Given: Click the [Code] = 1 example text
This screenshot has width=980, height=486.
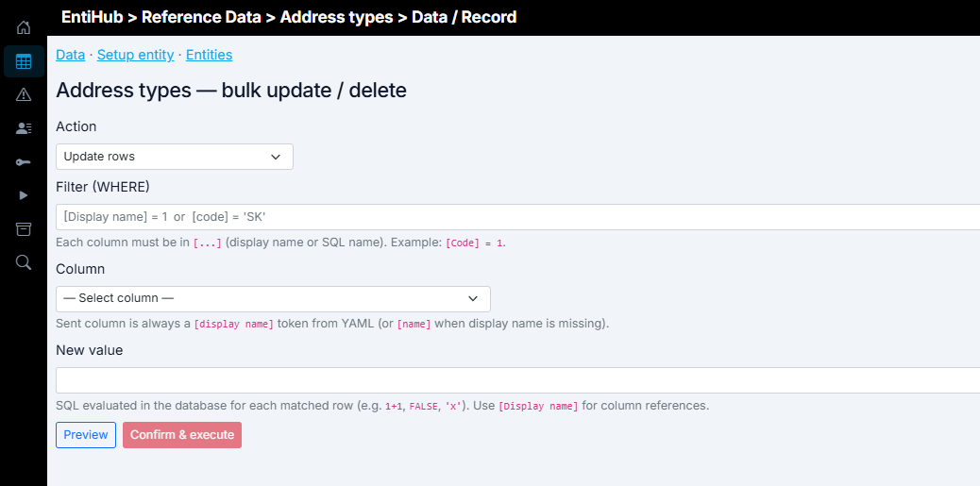Looking at the screenshot, I should click(475, 243).
